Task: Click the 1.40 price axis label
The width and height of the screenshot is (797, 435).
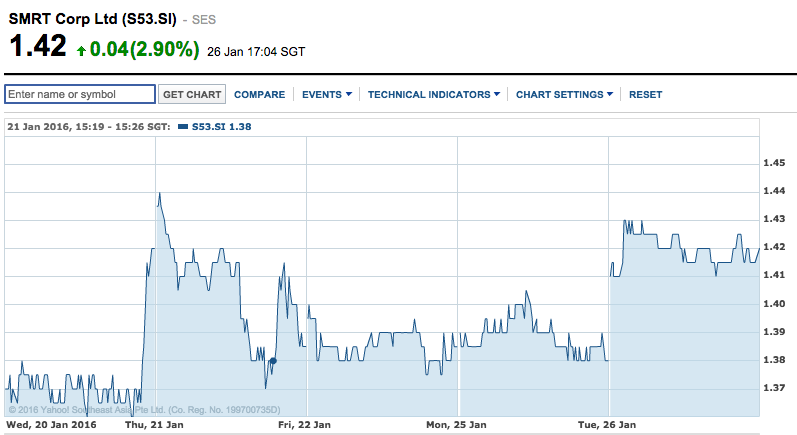Action: pyautogui.click(x=774, y=303)
